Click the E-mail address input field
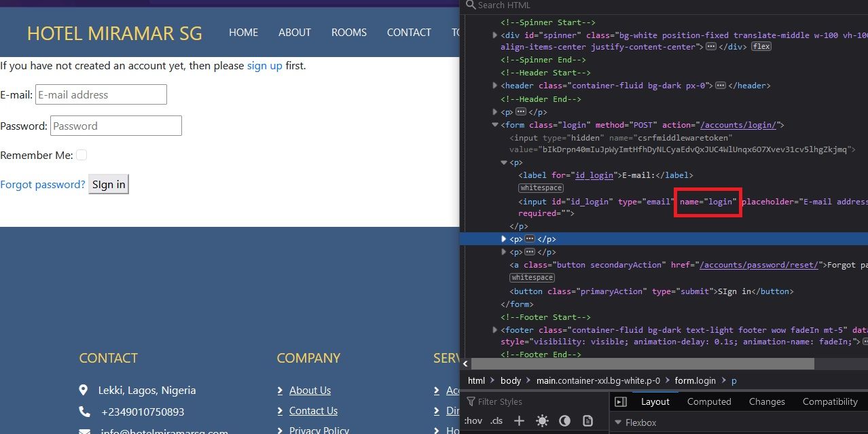Viewport: 868px width, 434px height. (x=101, y=94)
